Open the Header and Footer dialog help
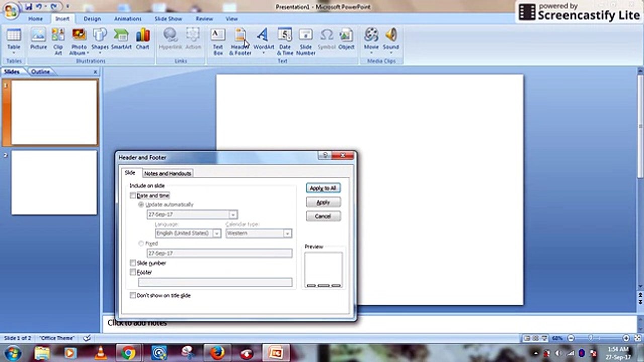This screenshot has width=644, height=362. tap(325, 156)
